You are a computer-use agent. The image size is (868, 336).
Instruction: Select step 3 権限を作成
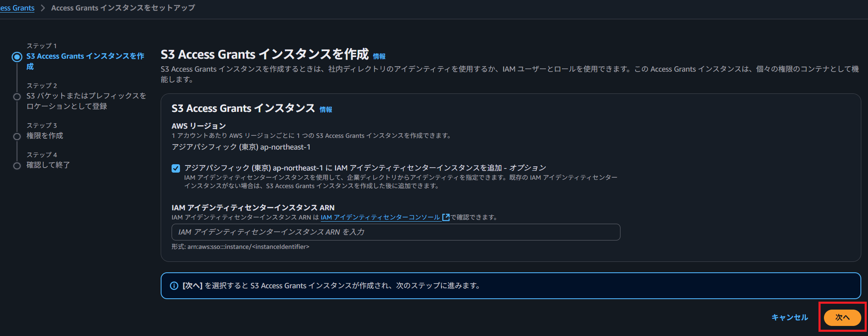click(x=45, y=136)
